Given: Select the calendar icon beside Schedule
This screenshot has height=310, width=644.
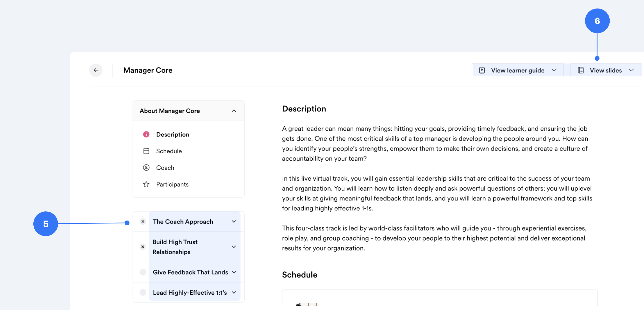Looking at the screenshot, I should pyautogui.click(x=146, y=151).
